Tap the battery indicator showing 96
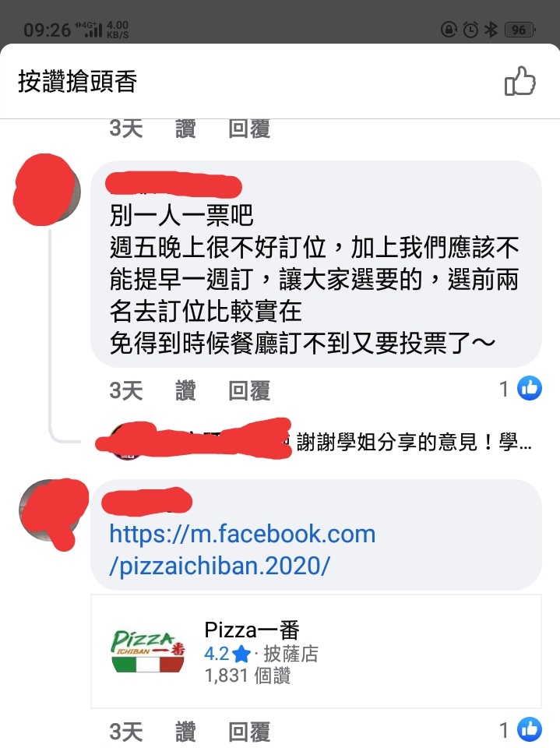The image size is (560, 748). click(520, 30)
